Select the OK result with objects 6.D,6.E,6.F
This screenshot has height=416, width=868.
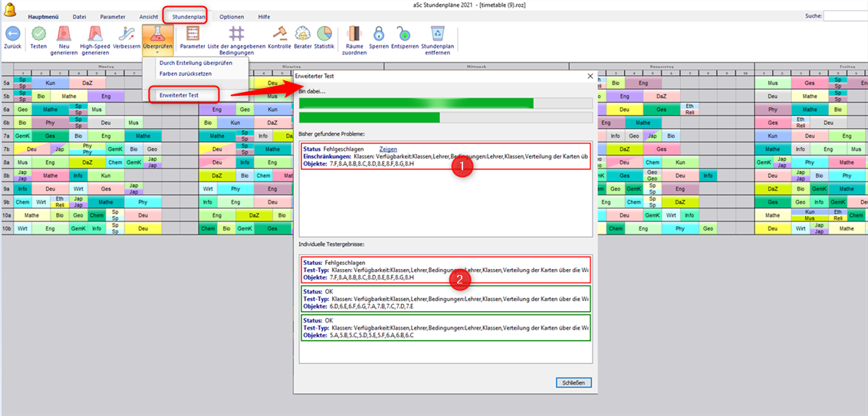(x=446, y=298)
